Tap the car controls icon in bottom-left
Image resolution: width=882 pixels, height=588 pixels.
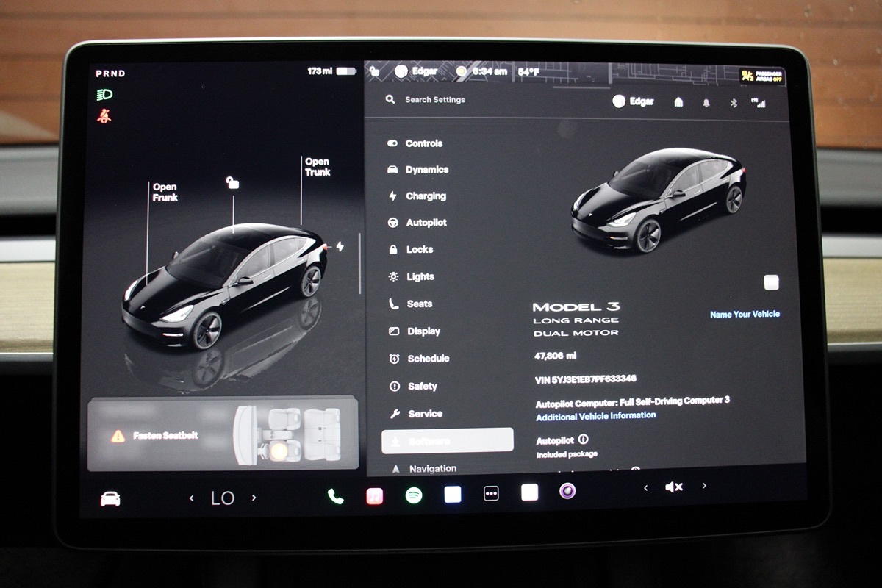(x=110, y=499)
